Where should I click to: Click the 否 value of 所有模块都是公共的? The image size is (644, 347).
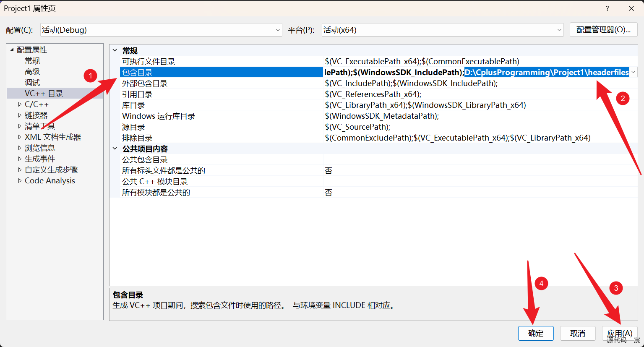(480, 192)
